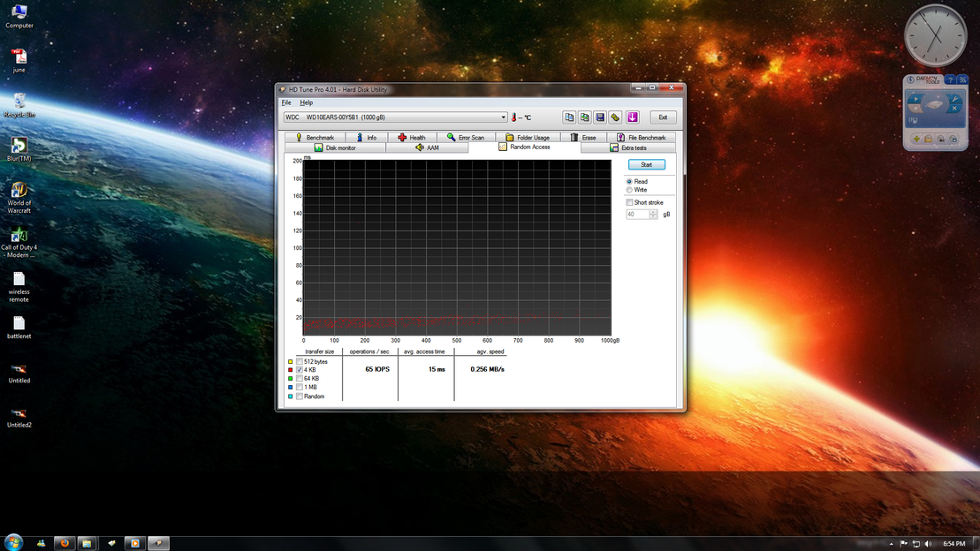The image size is (980, 551).
Task: Check the 1 MB transfer size checkbox
Action: [x=301, y=387]
